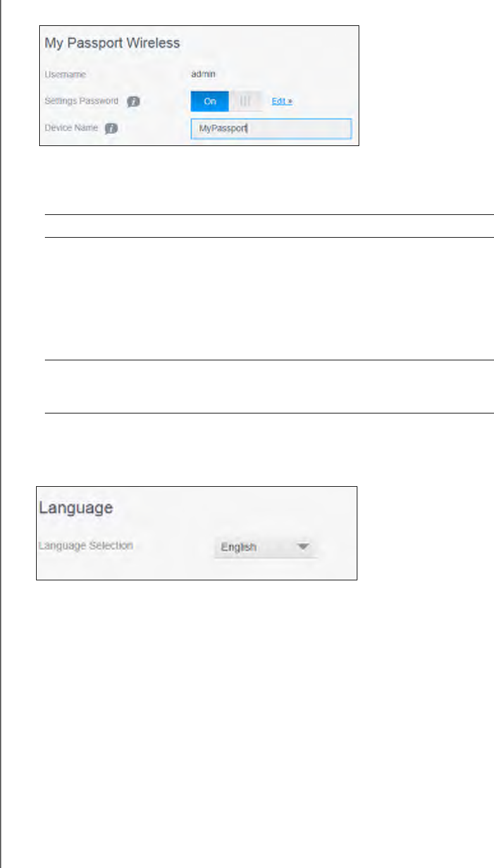Screen dimensions: 494x868
Task: Click the Device Name label
Action: (x=71, y=128)
